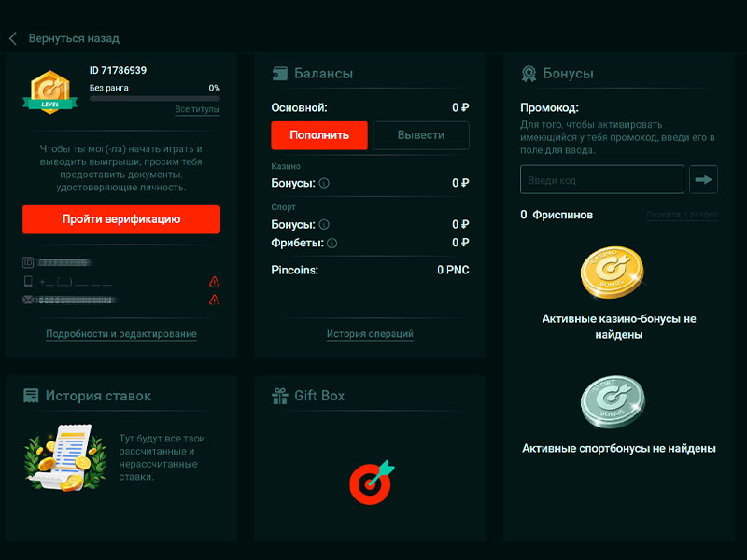The width and height of the screenshot is (747, 560).
Task: Submit promo code with arrow button
Action: (x=703, y=179)
